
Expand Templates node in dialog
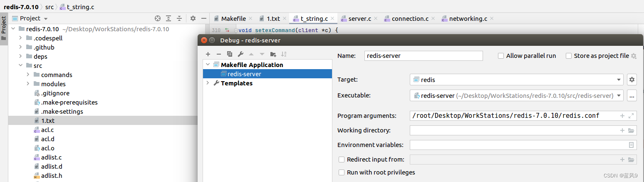coord(208,83)
